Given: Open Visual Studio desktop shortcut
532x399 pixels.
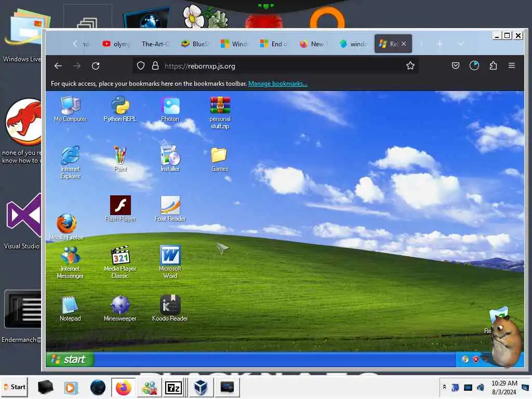Looking at the screenshot, I should point(22,220).
